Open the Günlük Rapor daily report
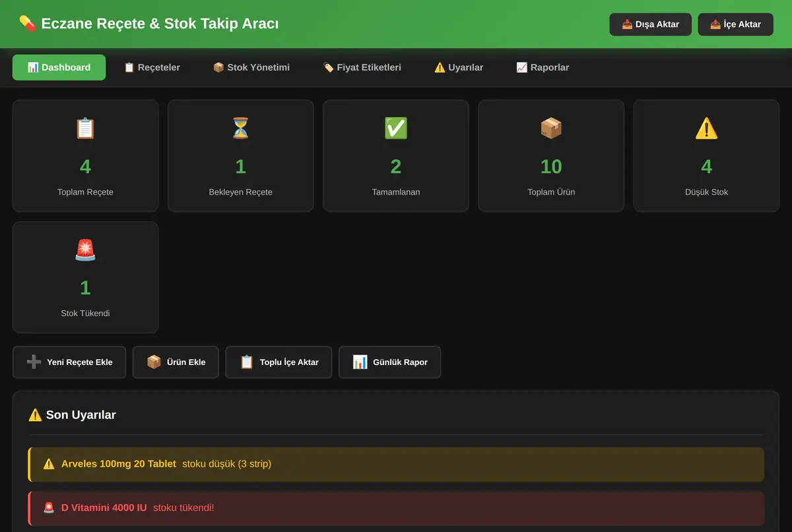 coord(389,362)
